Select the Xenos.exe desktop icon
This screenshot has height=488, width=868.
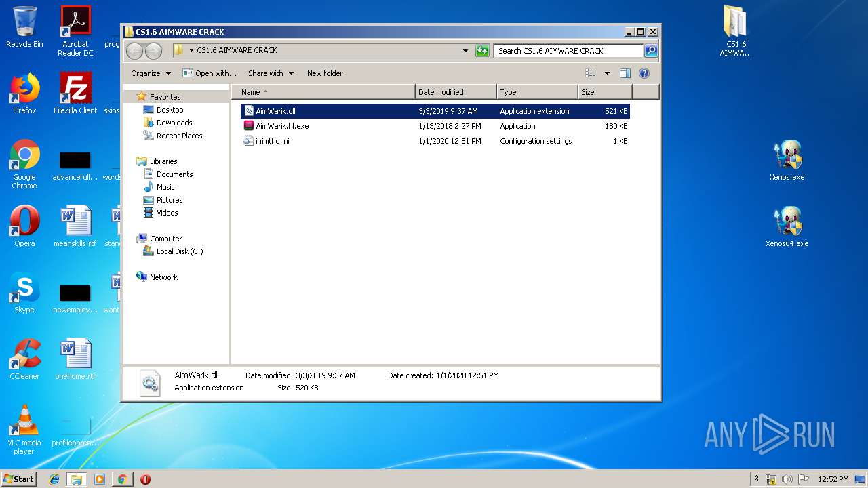787,161
